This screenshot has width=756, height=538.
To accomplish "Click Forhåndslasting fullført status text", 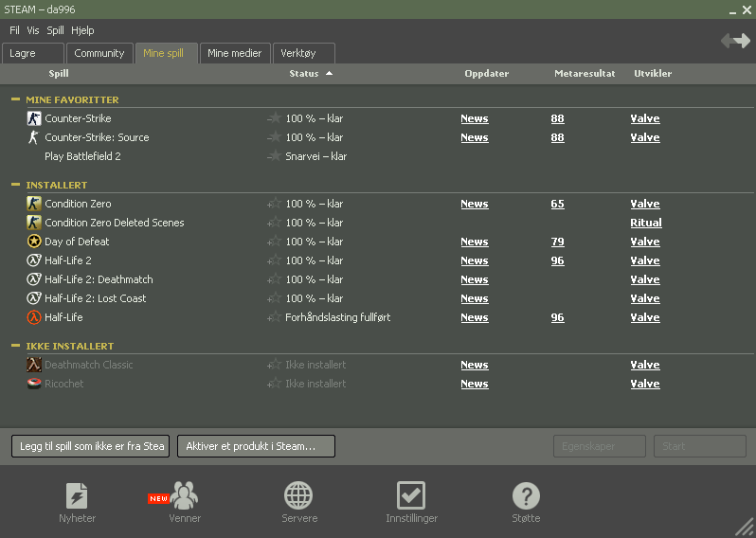I will (337, 317).
